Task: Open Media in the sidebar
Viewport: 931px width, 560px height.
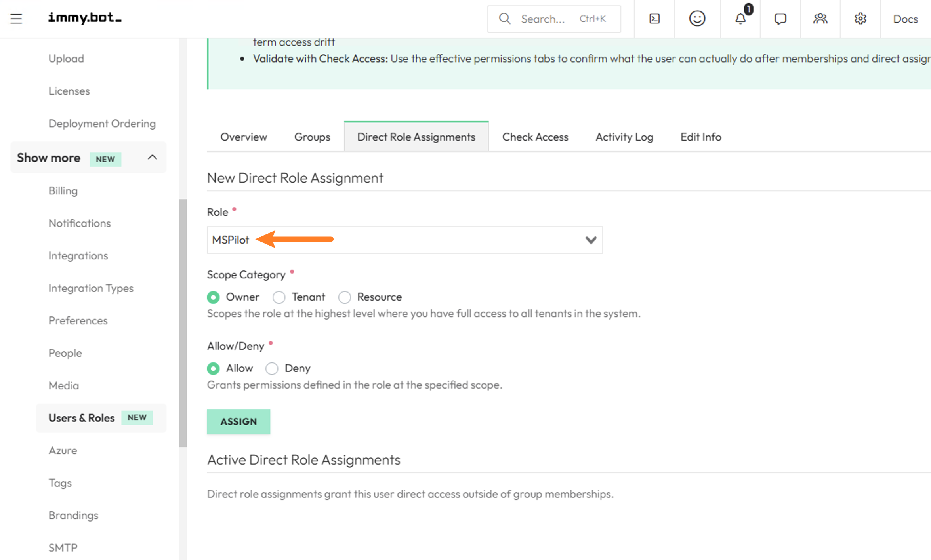Action: pyautogui.click(x=64, y=386)
